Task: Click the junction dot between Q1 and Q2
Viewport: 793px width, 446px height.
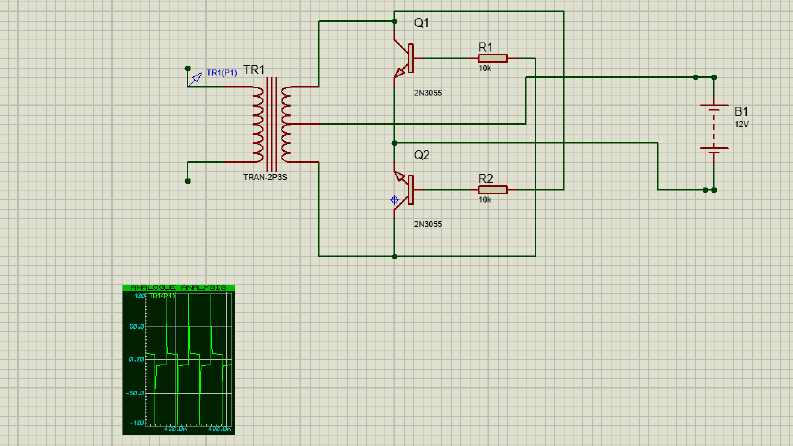Action: [x=394, y=143]
